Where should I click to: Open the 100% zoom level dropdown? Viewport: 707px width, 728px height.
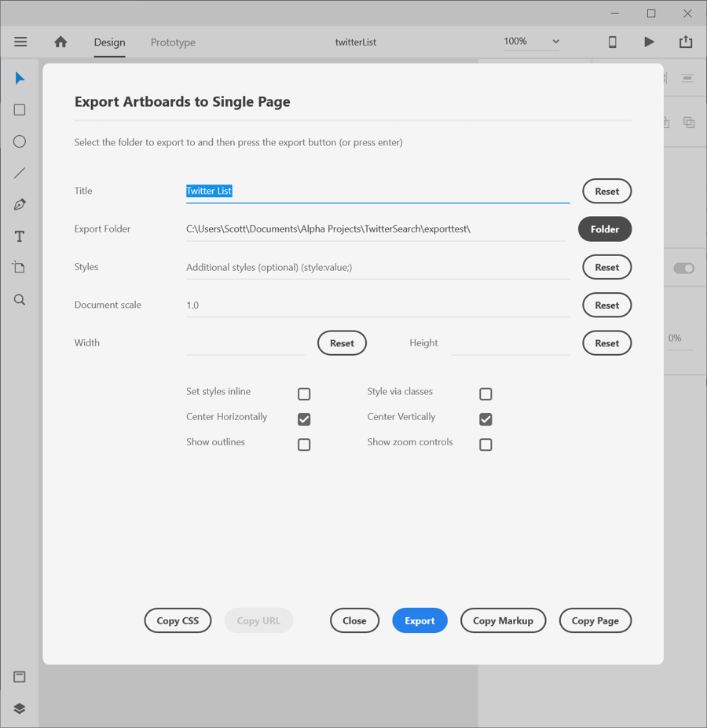point(531,40)
